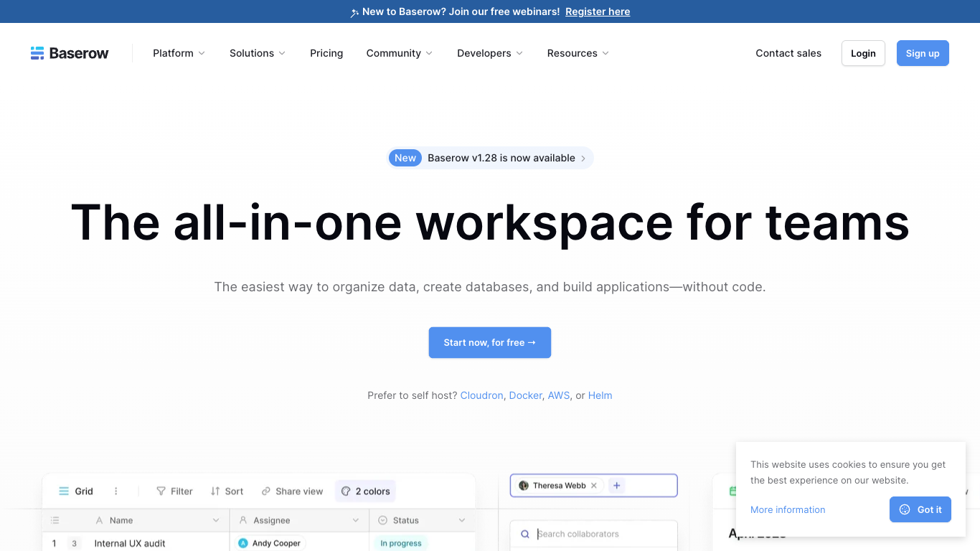The height and width of the screenshot is (551, 980).
Task: Click the Search collaborators field
Action: (594, 534)
